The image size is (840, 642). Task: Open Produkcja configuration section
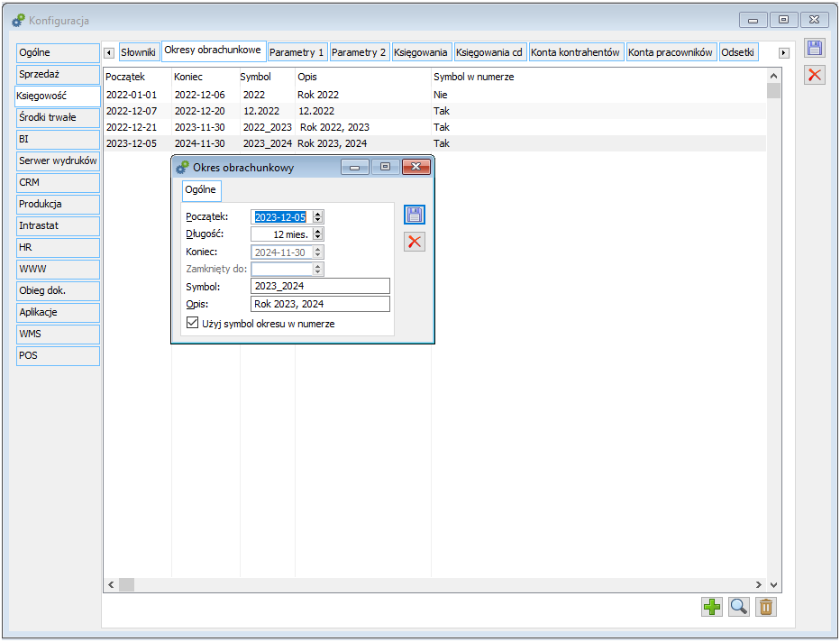(x=58, y=204)
